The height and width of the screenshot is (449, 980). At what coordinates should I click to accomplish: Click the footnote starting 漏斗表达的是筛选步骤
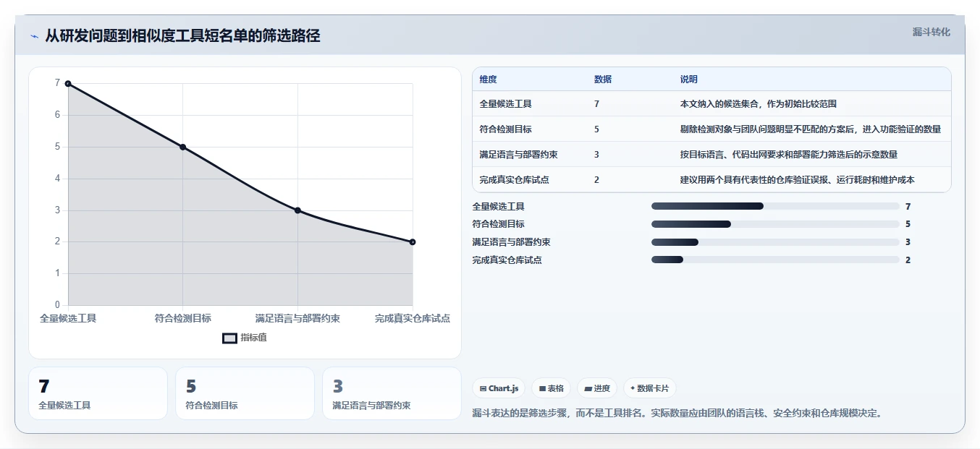click(677, 414)
